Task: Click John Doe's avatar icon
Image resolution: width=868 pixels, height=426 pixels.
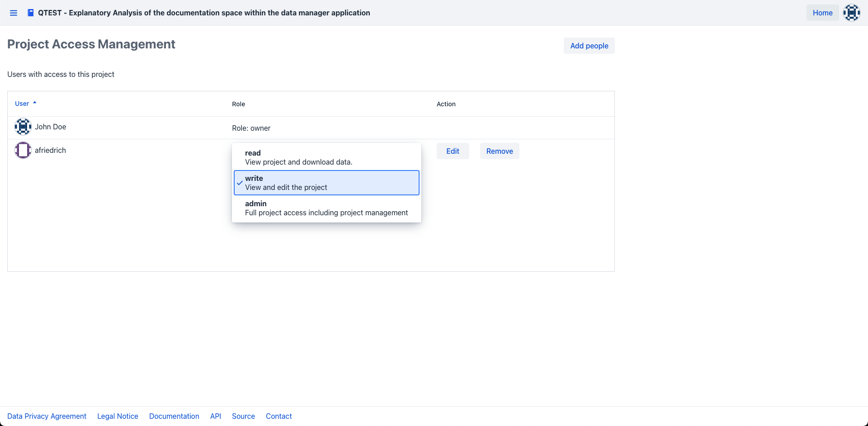Action: pos(23,127)
